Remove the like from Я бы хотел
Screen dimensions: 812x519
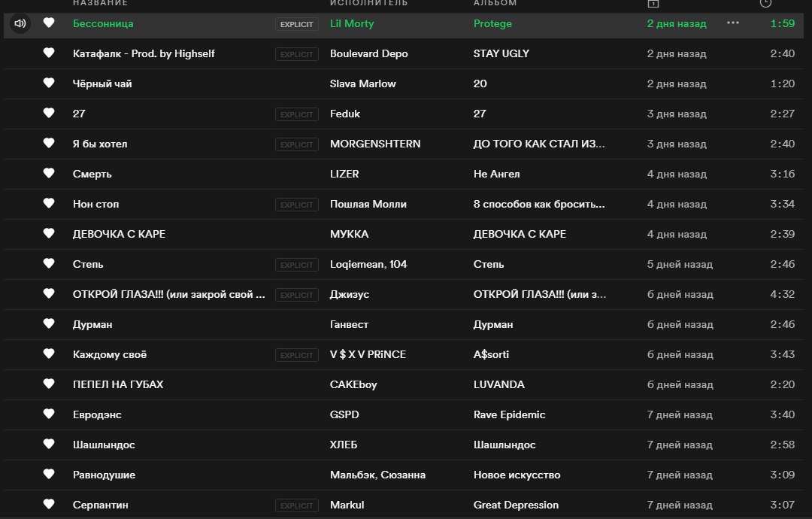click(x=49, y=143)
